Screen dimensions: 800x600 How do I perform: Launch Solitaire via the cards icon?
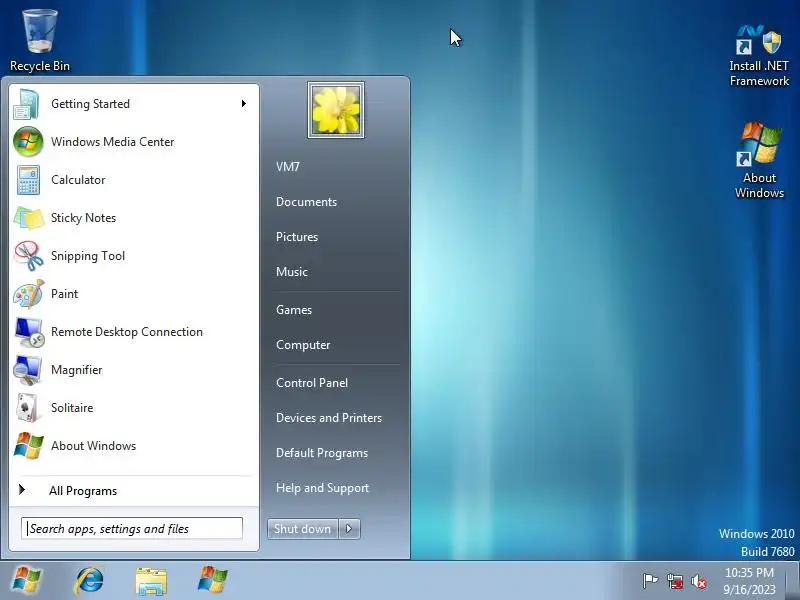pyautogui.click(x=28, y=408)
